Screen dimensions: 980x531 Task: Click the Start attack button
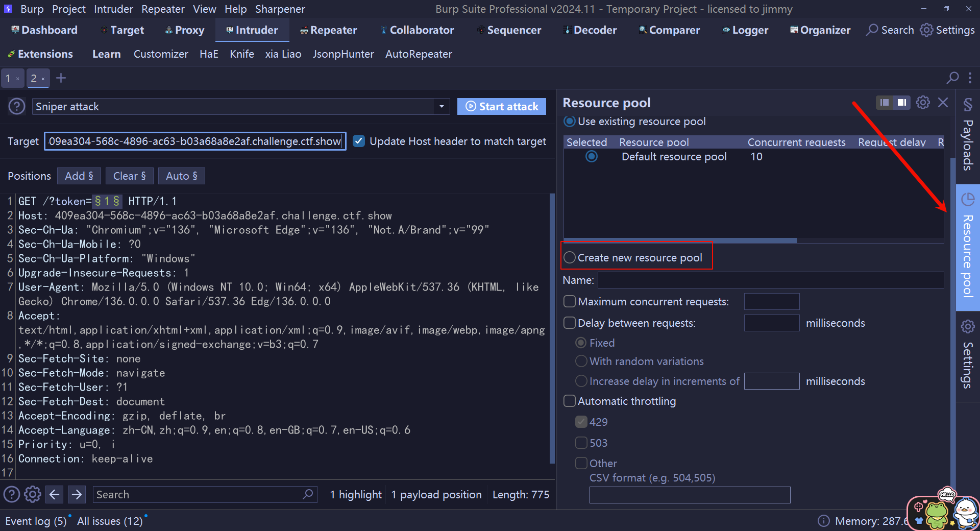click(x=502, y=106)
